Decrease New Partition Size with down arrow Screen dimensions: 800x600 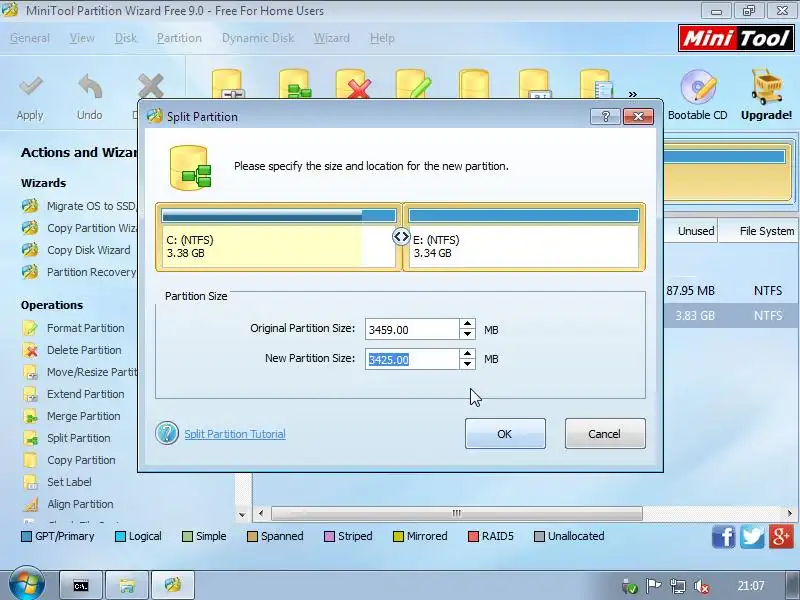point(467,364)
